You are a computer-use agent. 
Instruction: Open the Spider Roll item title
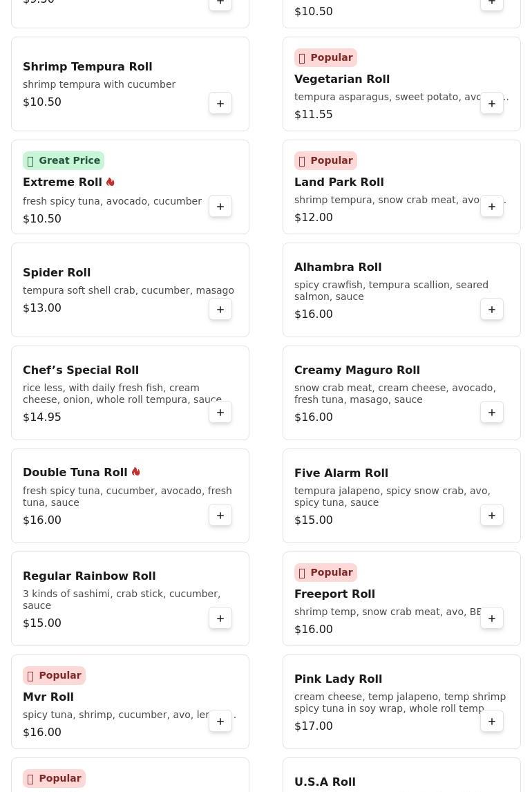pos(57,272)
